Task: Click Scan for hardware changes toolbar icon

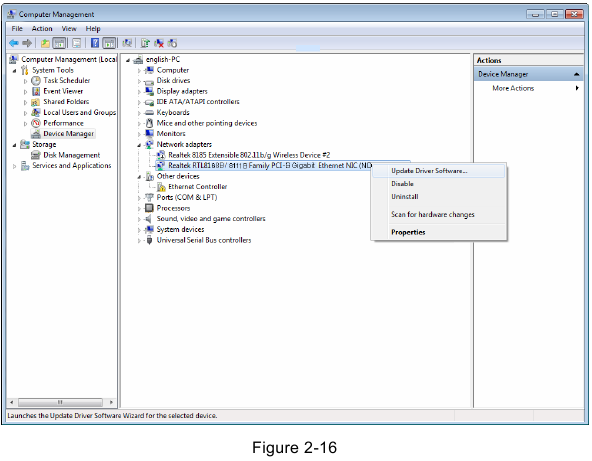Action: [x=127, y=43]
